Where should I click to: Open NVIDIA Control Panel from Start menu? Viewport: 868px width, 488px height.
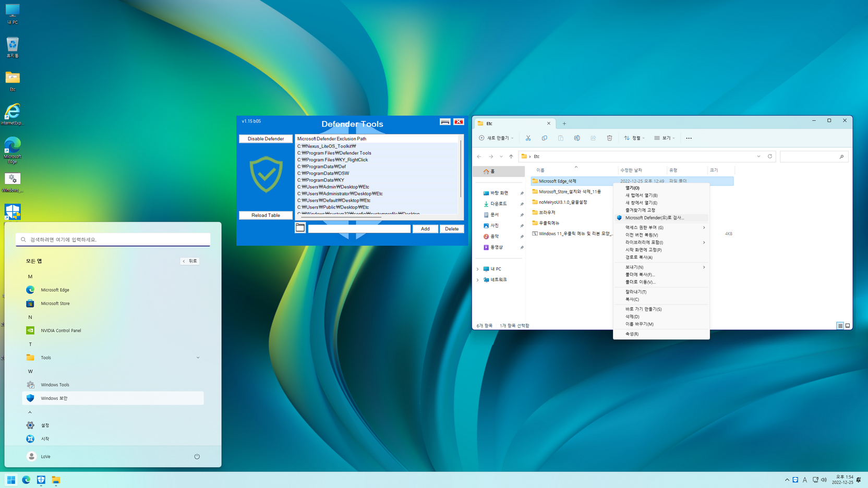pos(113,331)
